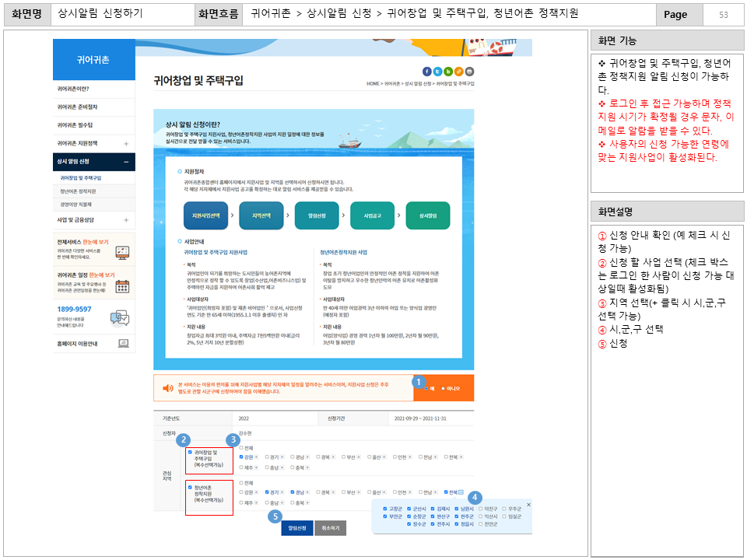Screen dimensions: 747x560
Task: Share the page on Facebook
Action: (427, 69)
